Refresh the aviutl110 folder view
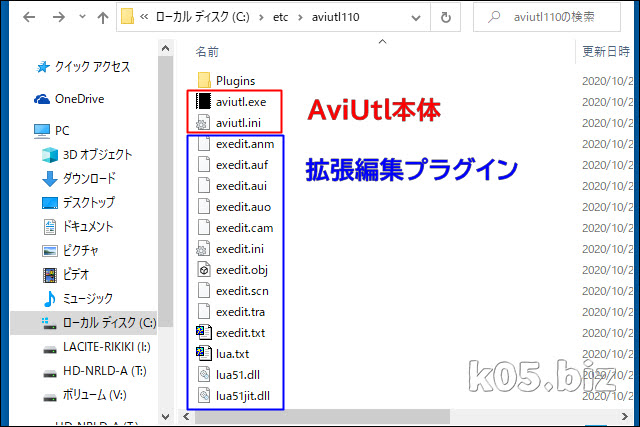 coord(446,17)
